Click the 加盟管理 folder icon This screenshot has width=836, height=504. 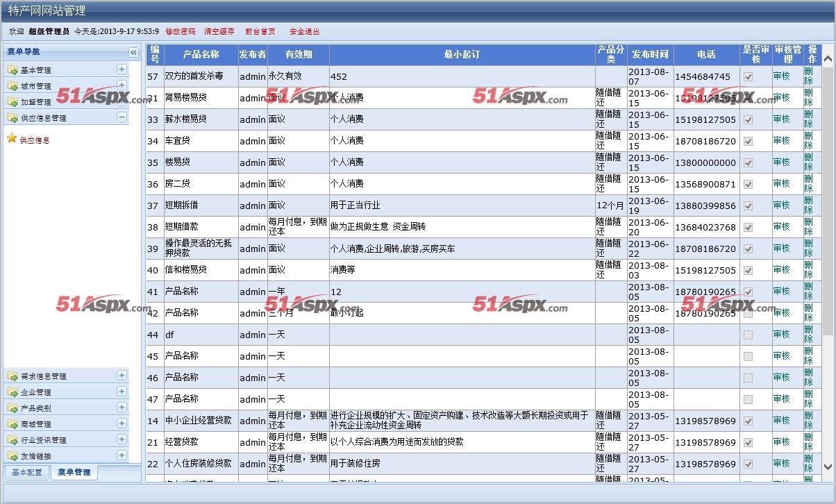12,102
